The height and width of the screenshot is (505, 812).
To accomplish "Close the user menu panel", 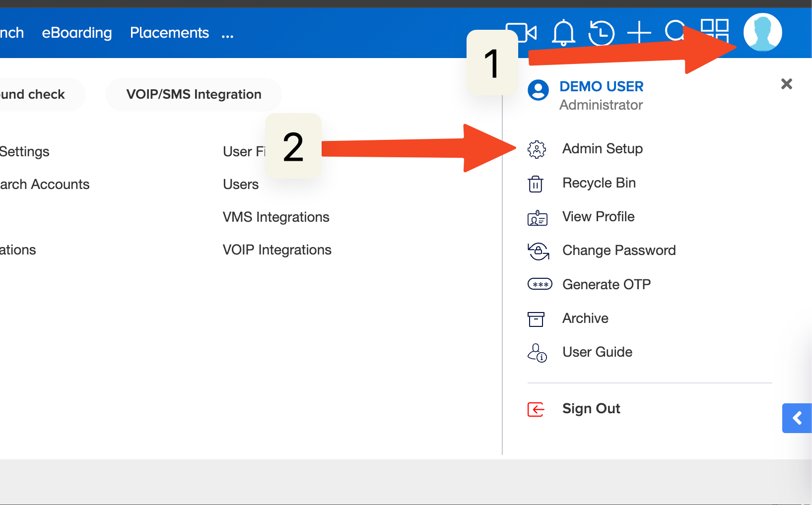I will tap(786, 84).
